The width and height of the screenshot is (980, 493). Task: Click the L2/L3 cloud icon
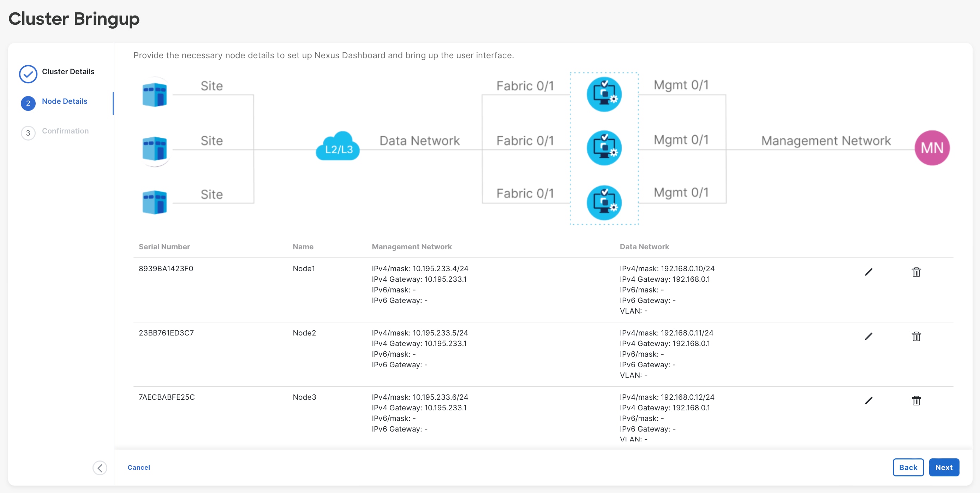coord(338,146)
